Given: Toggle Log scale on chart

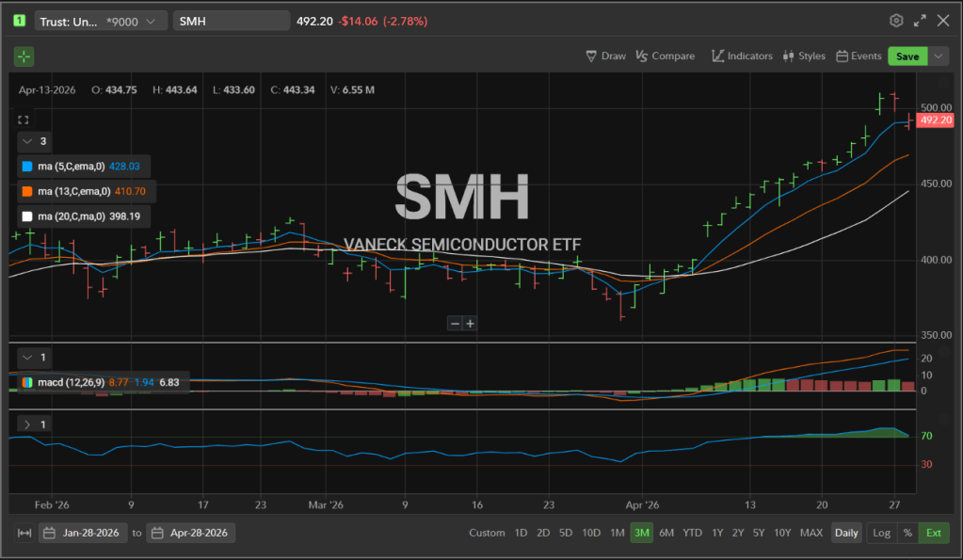Looking at the screenshot, I should tap(881, 533).
